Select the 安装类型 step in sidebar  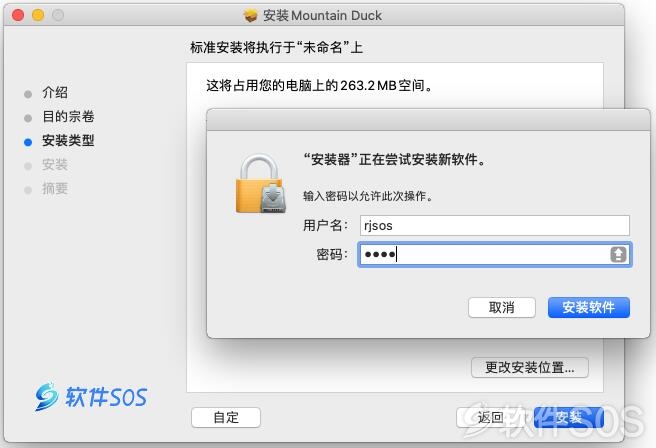[68, 141]
